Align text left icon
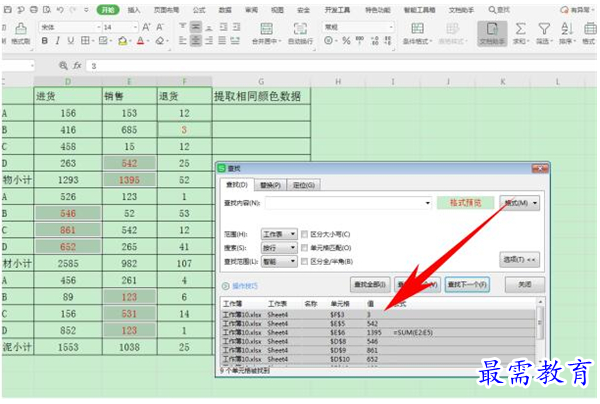 coord(183,40)
